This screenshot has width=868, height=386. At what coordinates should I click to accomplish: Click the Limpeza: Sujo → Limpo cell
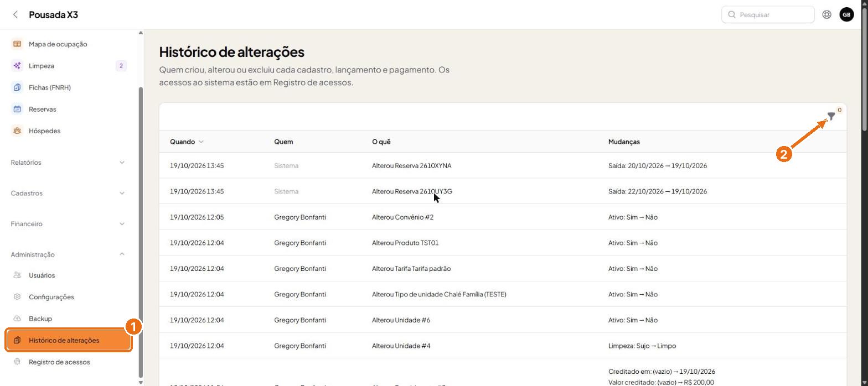[642, 346]
